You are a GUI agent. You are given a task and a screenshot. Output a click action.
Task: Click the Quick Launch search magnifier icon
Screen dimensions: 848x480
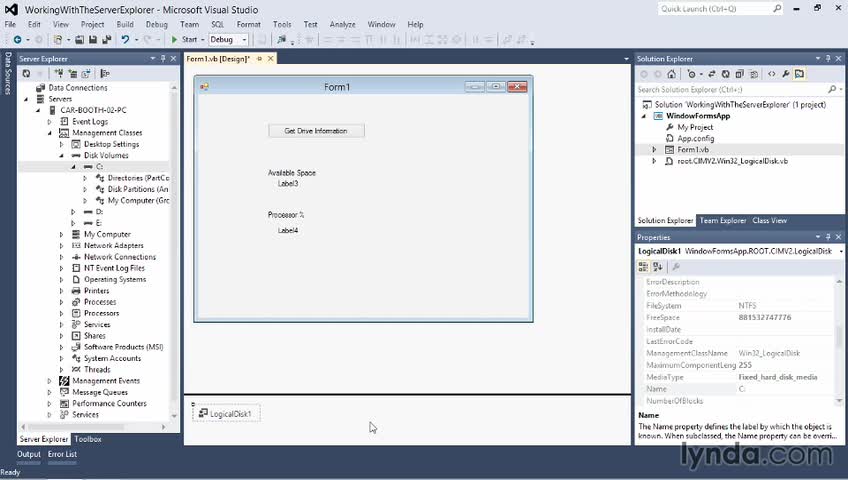click(777, 9)
